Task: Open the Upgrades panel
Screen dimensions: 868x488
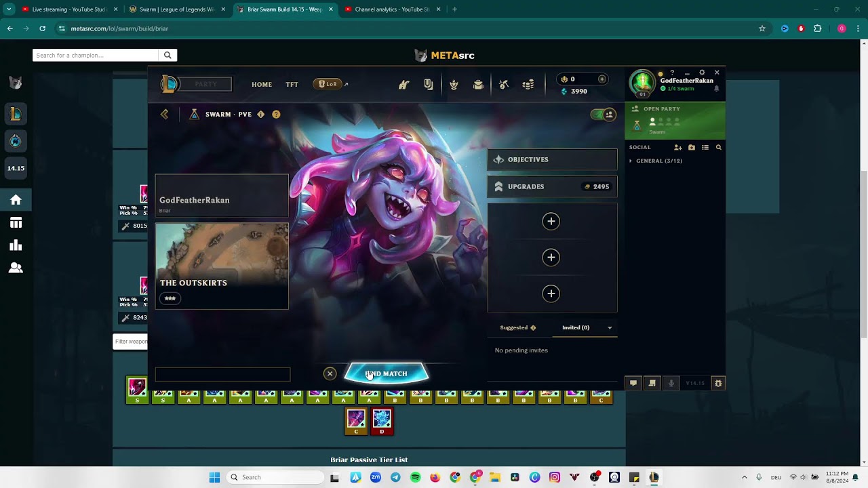Action: pyautogui.click(x=553, y=186)
